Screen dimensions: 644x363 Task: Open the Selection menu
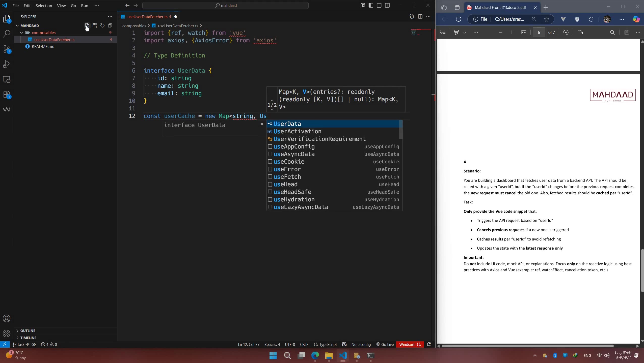(44, 6)
